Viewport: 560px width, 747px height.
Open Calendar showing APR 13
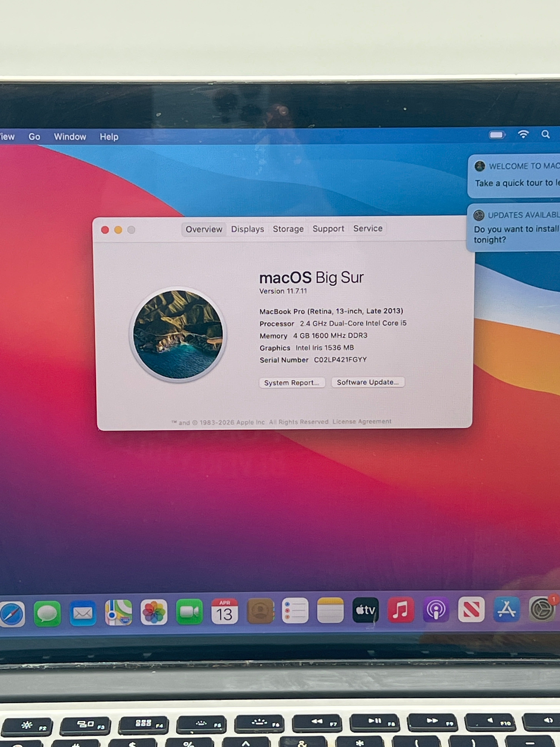pyautogui.click(x=224, y=611)
